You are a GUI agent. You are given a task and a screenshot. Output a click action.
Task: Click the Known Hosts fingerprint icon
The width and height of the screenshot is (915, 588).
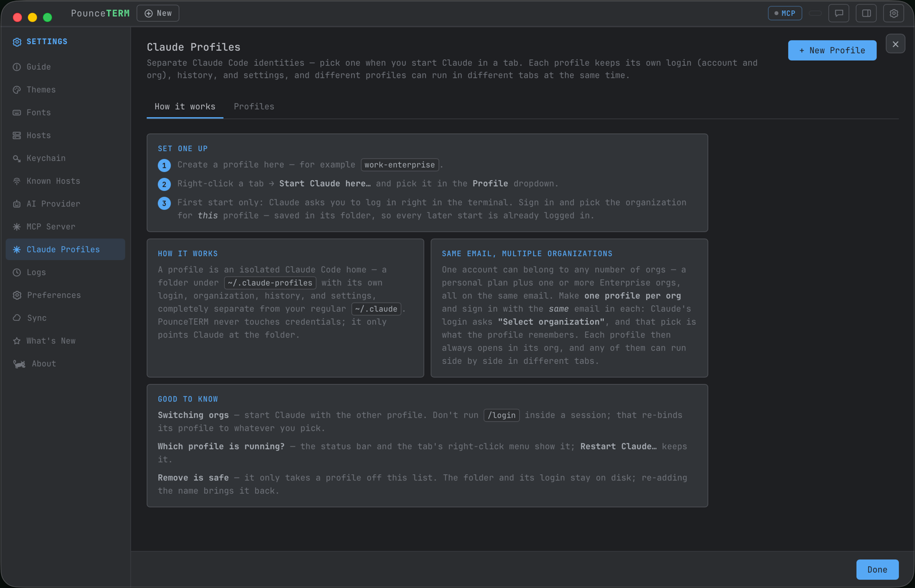tap(17, 181)
